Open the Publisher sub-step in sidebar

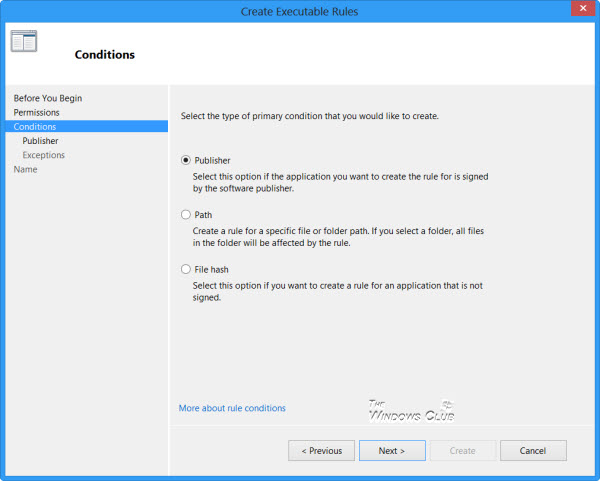[x=40, y=141]
